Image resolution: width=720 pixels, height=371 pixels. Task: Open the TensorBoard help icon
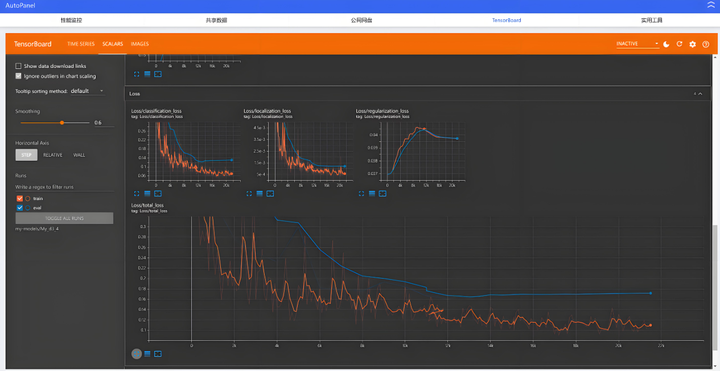tap(706, 44)
